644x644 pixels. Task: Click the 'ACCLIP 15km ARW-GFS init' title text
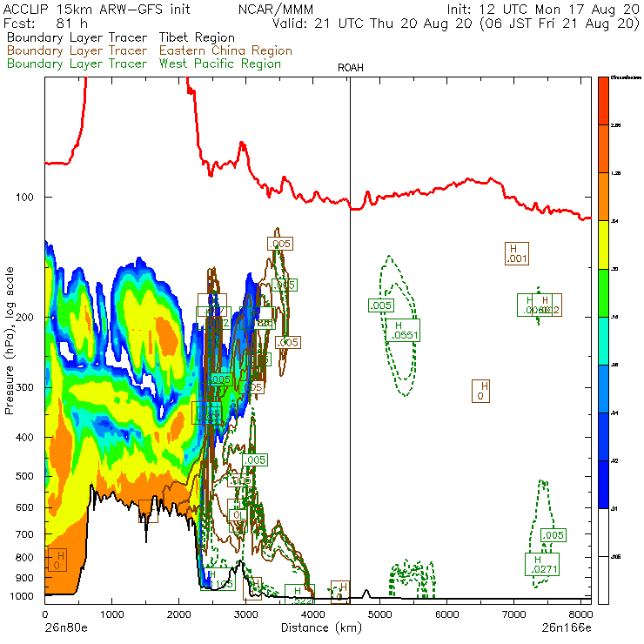coord(97,9)
